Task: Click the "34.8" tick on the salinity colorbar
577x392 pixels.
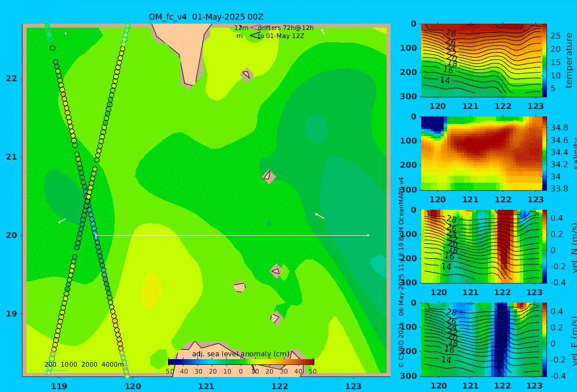Action: [559, 127]
